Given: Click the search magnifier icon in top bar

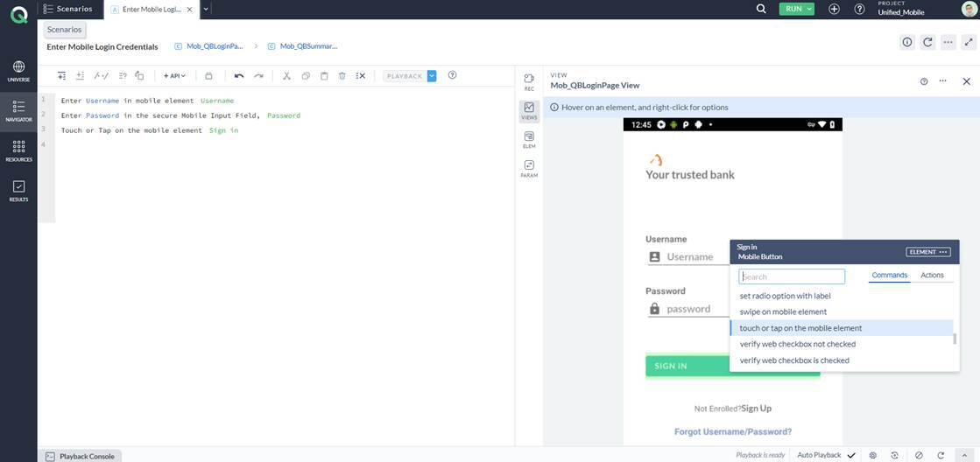Looking at the screenshot, I should pos(761,9).
